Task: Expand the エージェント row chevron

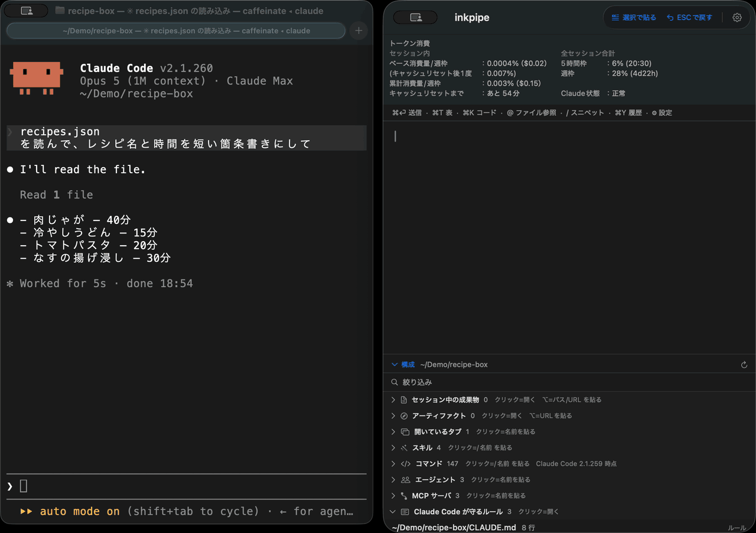Action: [393, 480]
